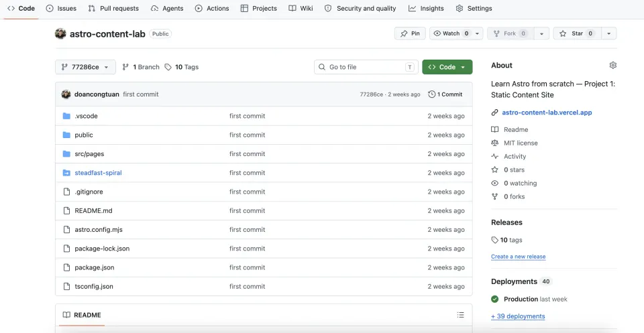Edit repository details with About gear icon
Viewport: 644px width, 333px height.
pyautogui.click(x=612, y=65)
